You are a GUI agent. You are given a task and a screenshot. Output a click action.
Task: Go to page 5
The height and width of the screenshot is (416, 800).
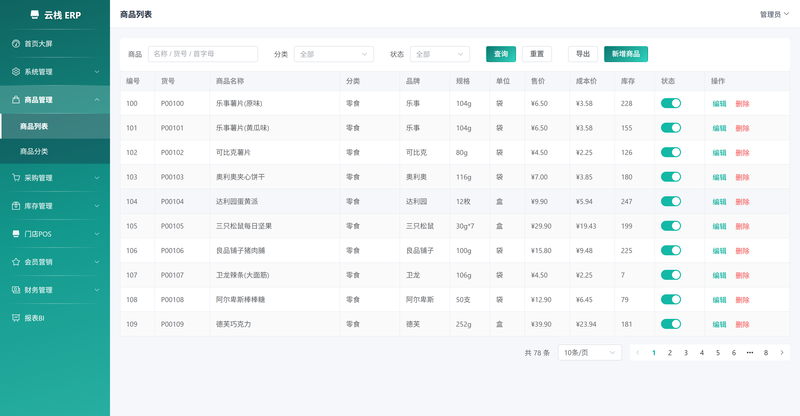pos(718,353)
